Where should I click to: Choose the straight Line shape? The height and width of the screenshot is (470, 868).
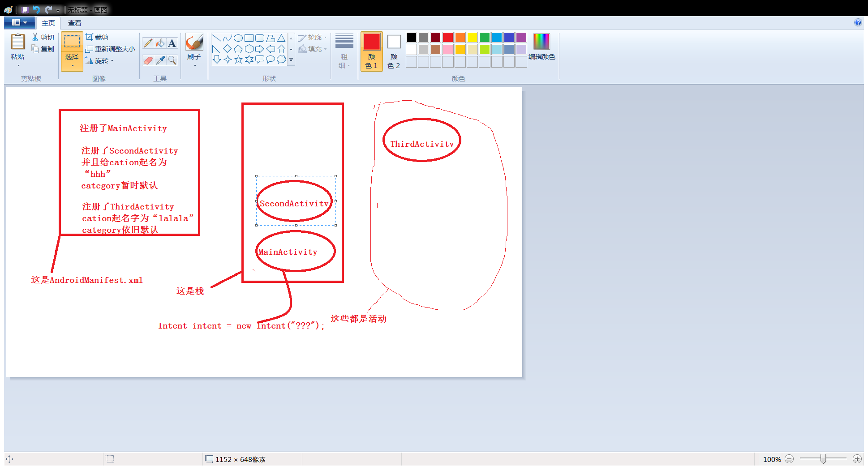(x=216, y=38)
